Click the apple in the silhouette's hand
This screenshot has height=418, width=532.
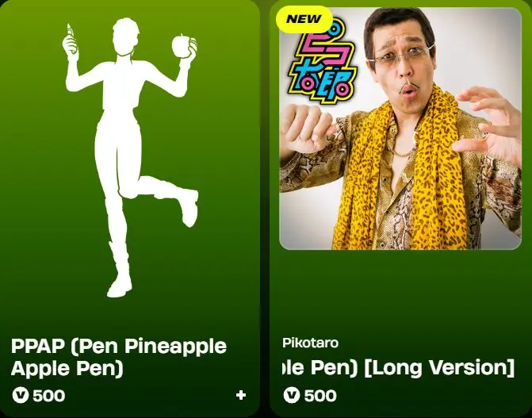click(x=182, y=46)
